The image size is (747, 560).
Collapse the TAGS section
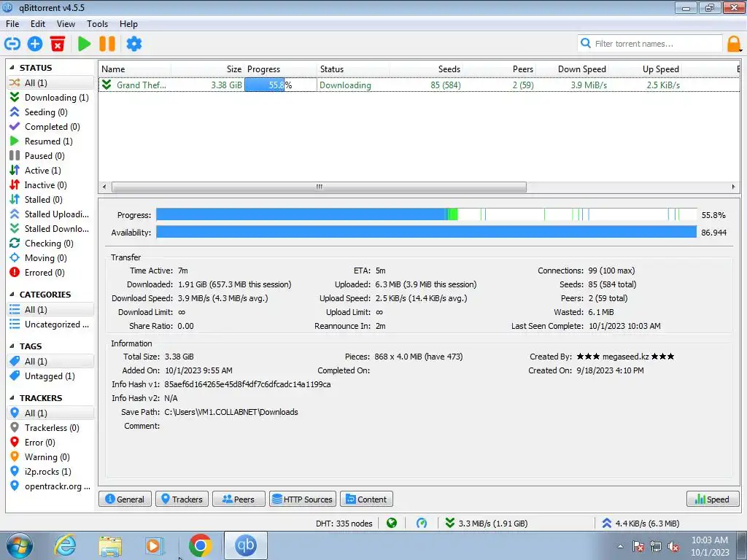point(12,346)
